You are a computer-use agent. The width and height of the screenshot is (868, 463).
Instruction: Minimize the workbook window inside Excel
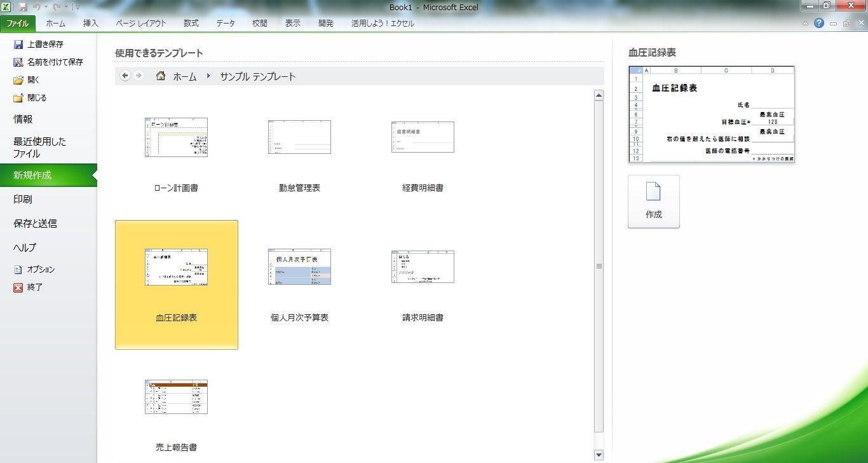pyautogui.click(x=833, y=24)
